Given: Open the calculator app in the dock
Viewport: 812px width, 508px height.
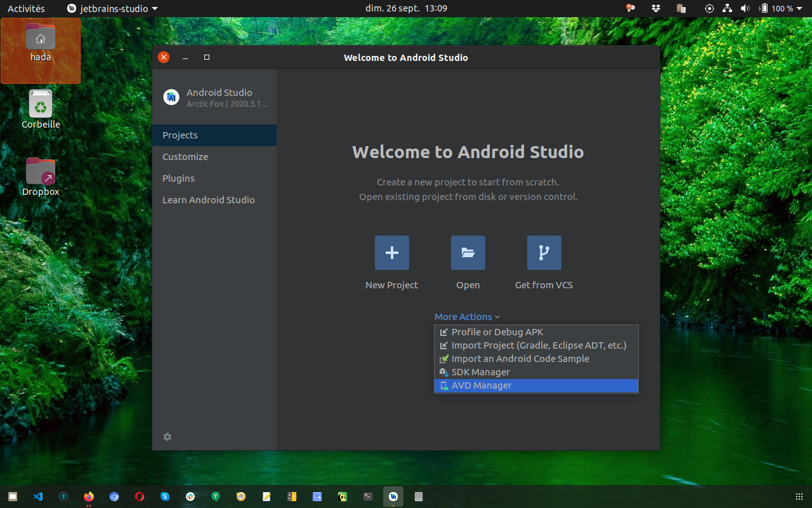Looking at the screenshot, I should pos(292,497).
